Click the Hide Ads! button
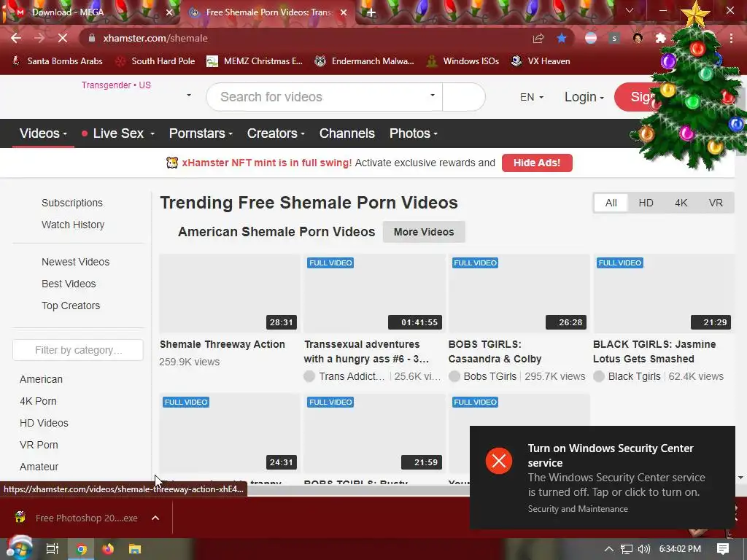Image resolution: width=747 pixels, height=560 pixels. click(537, 163)
